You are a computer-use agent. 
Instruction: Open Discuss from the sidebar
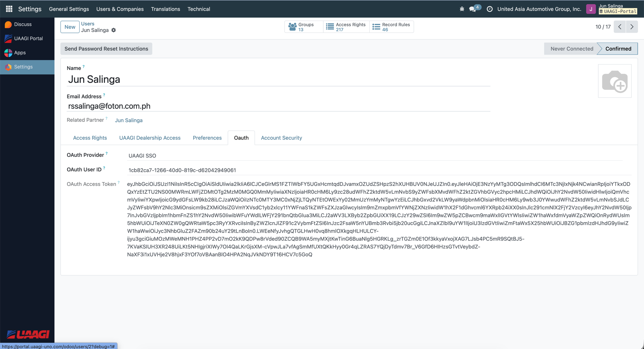pyautogui.click(x=23, y=24)
